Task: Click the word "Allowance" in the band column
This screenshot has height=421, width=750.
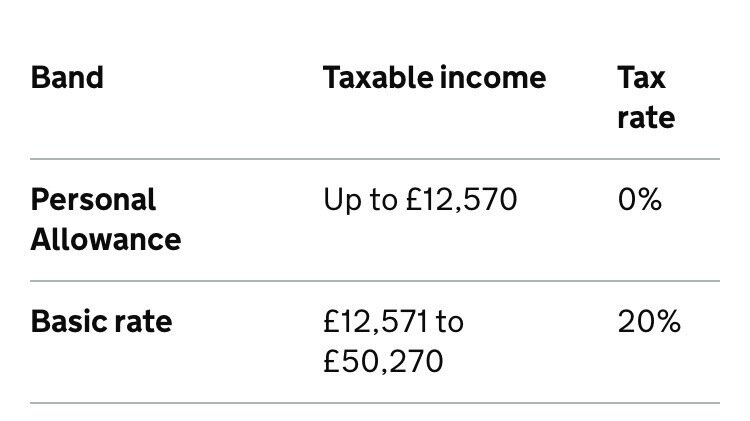Action: (106, 240)
